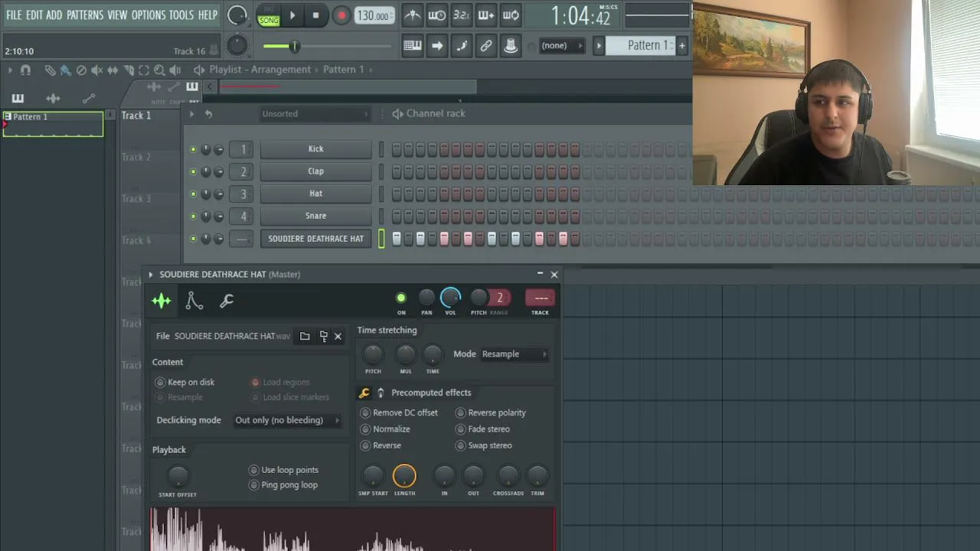Open the PATTERNS menu

[x=84, y=15]
